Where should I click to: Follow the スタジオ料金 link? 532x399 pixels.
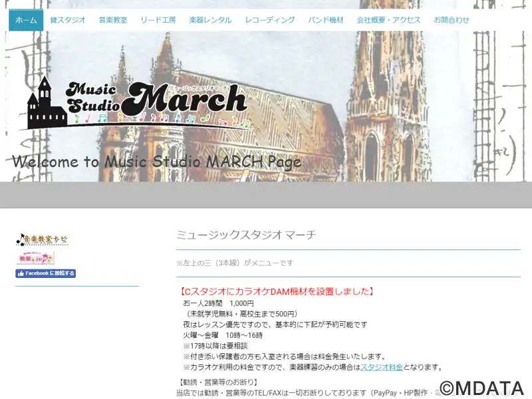381,367
